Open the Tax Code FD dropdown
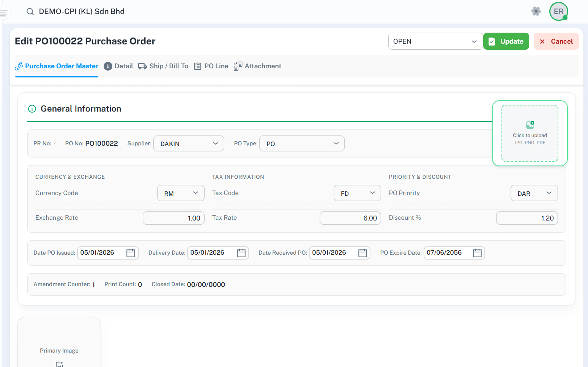This screenshot has height=367, width=588. point(357,193)
